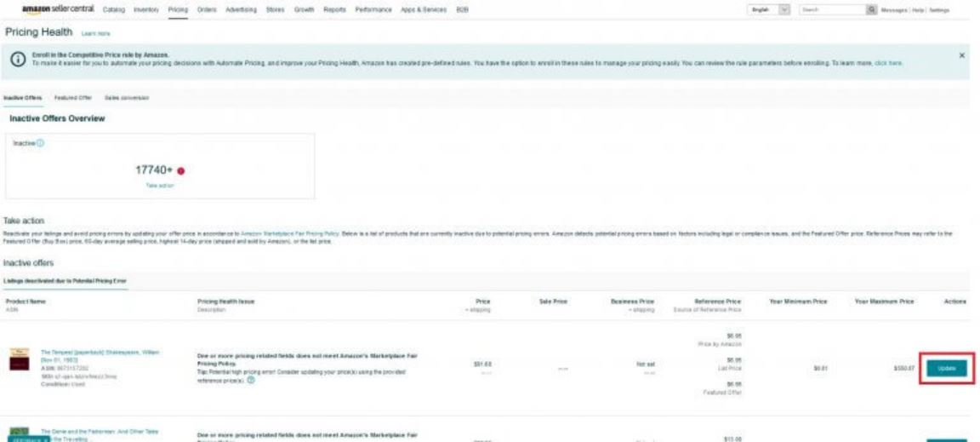
Task: Click the Actions column header
Action: pyautogui.click(x=955, y=301)
